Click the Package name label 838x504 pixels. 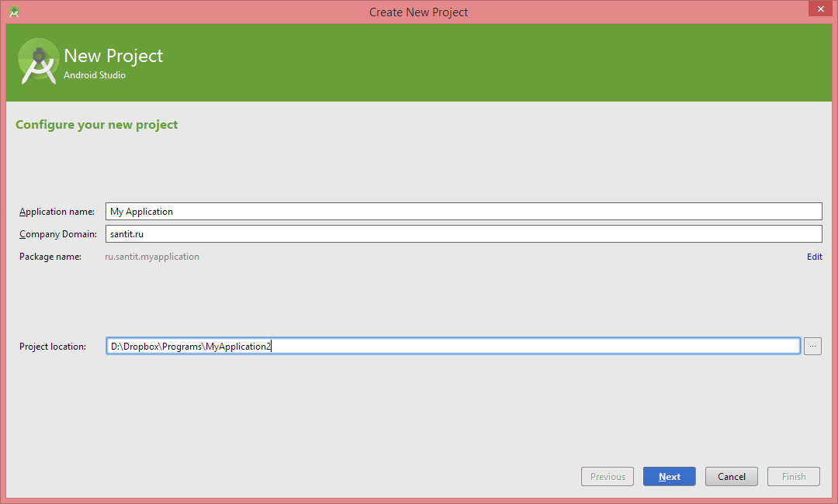point(50,257)
